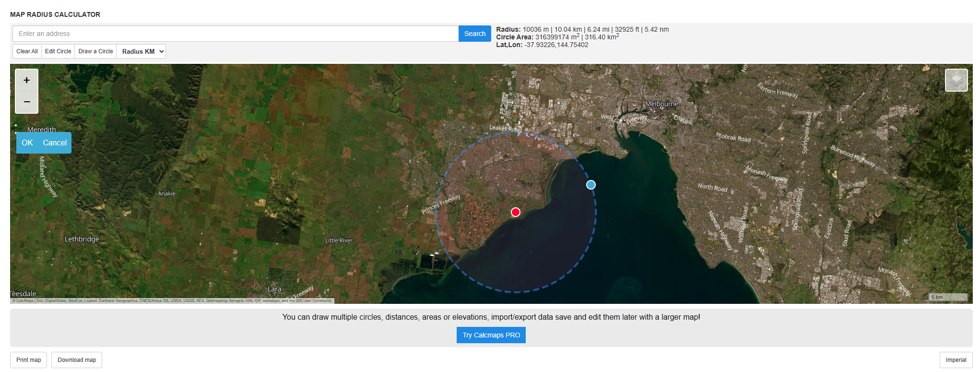Image resolution: width=980 pixels, height=372 pixels.
Task: Click the Lethbridge map label
Action: click(82, 239)
